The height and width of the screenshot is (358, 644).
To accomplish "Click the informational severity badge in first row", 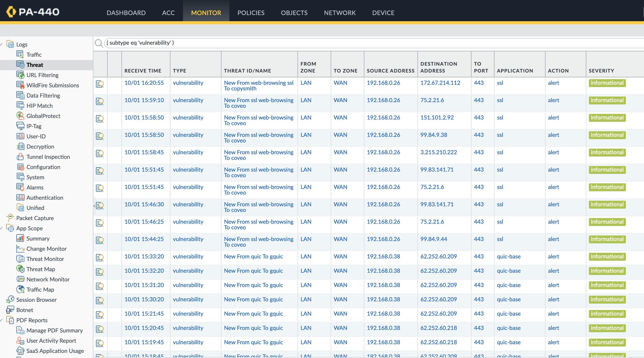I will click(607, 83).
